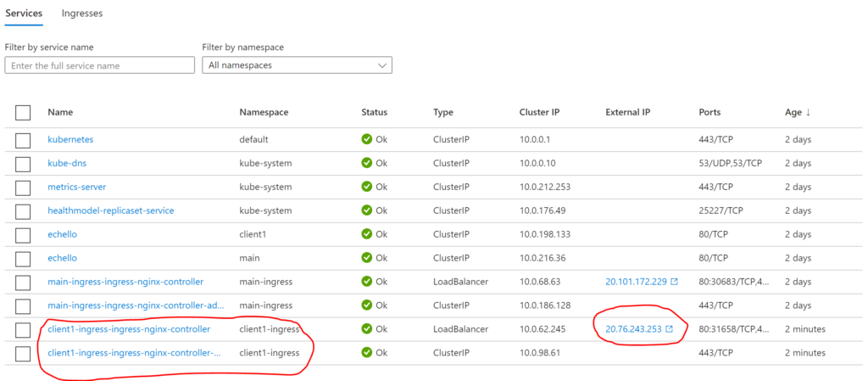Open external IP 20.76.243.253 link
The width and height of the screenshot is (868, 381).
tap(633, 329)
